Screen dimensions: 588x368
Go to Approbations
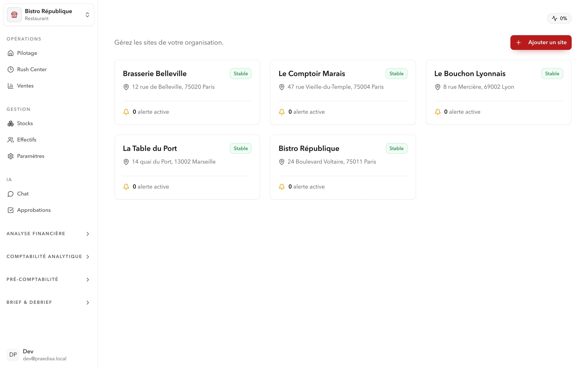[x=49, y=210]
